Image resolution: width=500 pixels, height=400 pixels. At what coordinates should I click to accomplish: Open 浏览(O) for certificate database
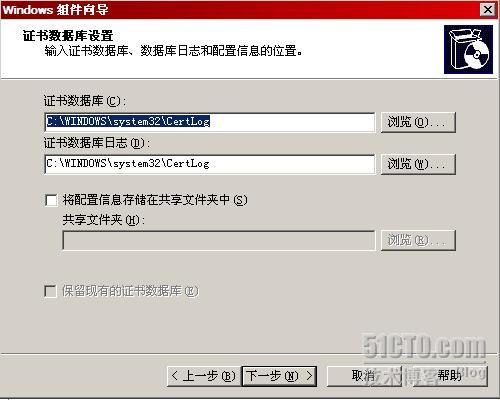pos(418,122)
